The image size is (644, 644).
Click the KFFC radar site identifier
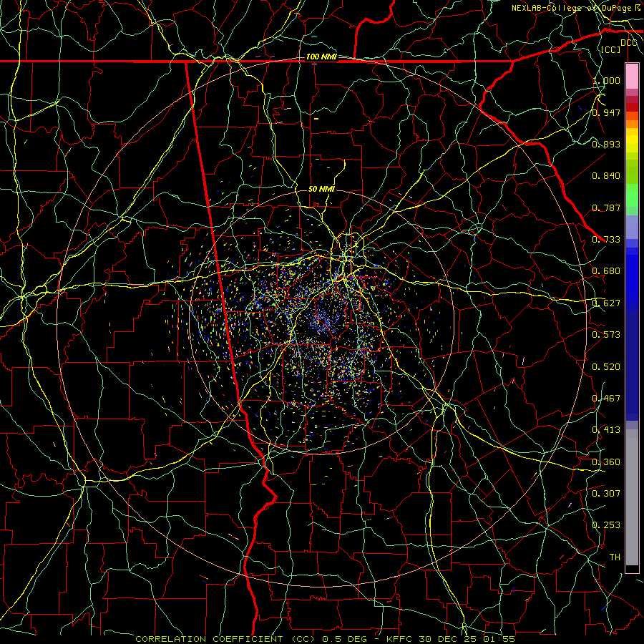[399, 639]
